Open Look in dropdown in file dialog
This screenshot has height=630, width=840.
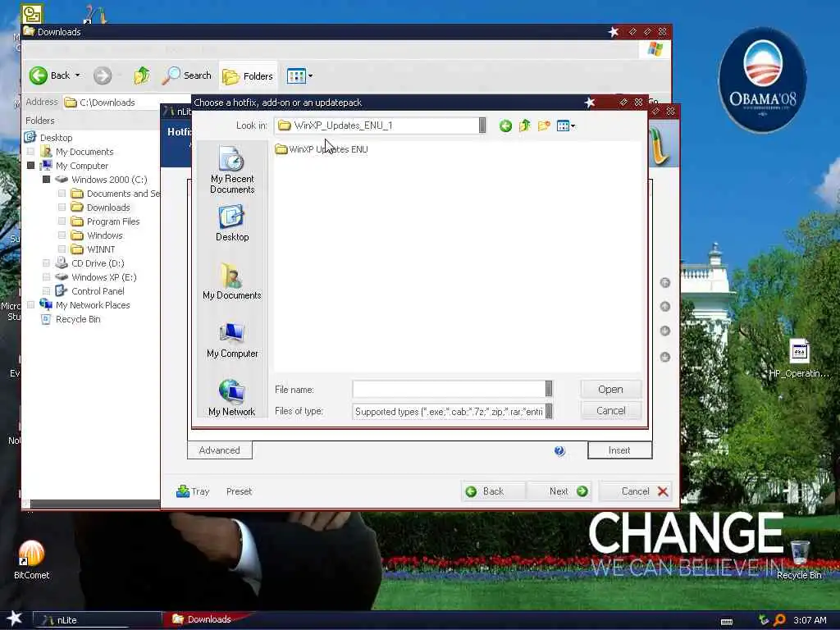coord(482,126)
